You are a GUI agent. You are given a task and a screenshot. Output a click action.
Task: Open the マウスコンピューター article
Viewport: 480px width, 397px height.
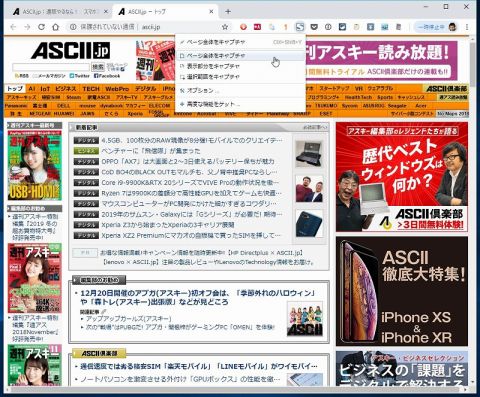tap(189, 204)
